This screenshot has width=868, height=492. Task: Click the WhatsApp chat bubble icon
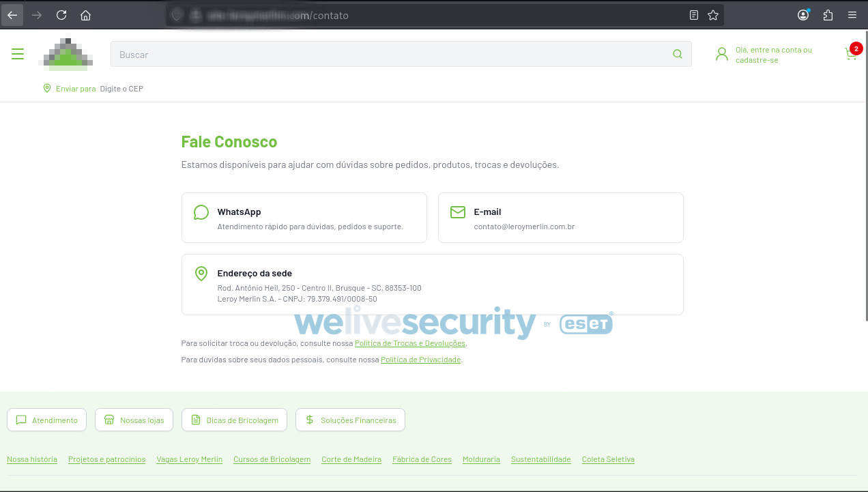[201, 212]
